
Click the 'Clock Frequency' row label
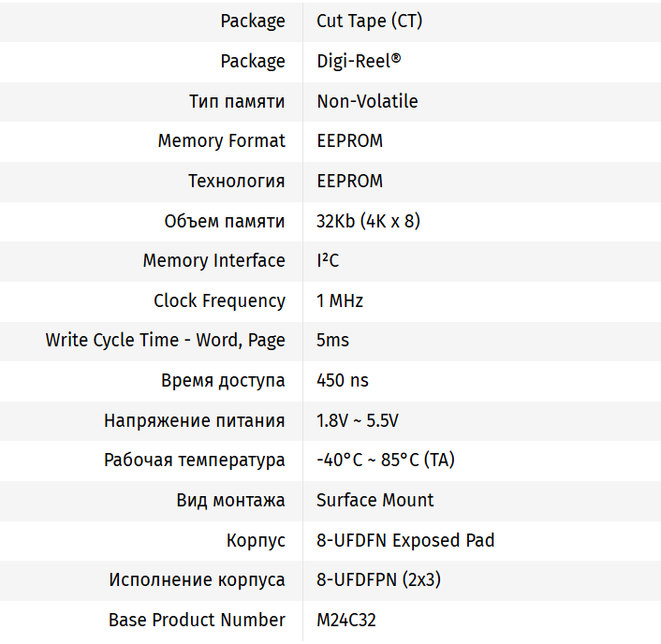click(219, 300)
